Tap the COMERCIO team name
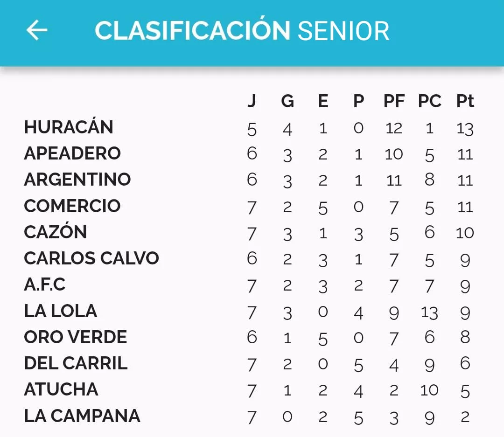This screenshot has height=437, width=504. (72, 206)
